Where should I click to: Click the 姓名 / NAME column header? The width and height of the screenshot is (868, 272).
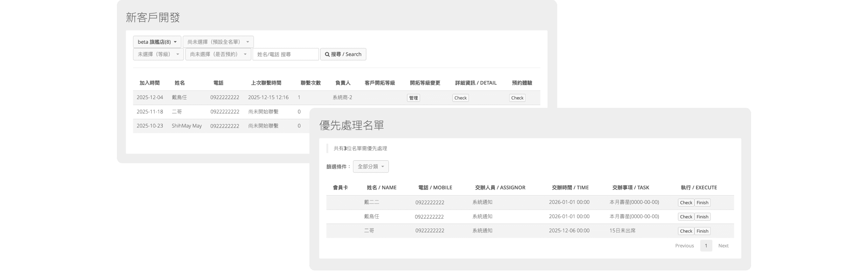pos(381,188)
